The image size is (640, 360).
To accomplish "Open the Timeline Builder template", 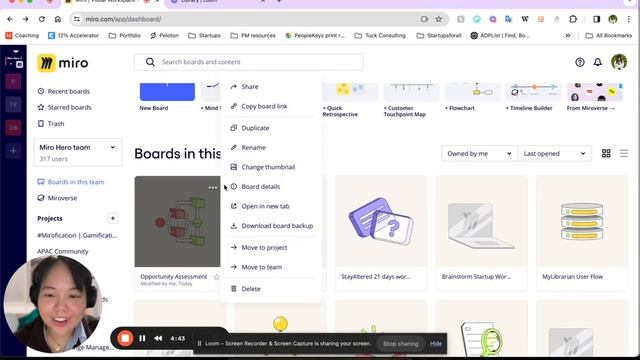I will (533, 97).
